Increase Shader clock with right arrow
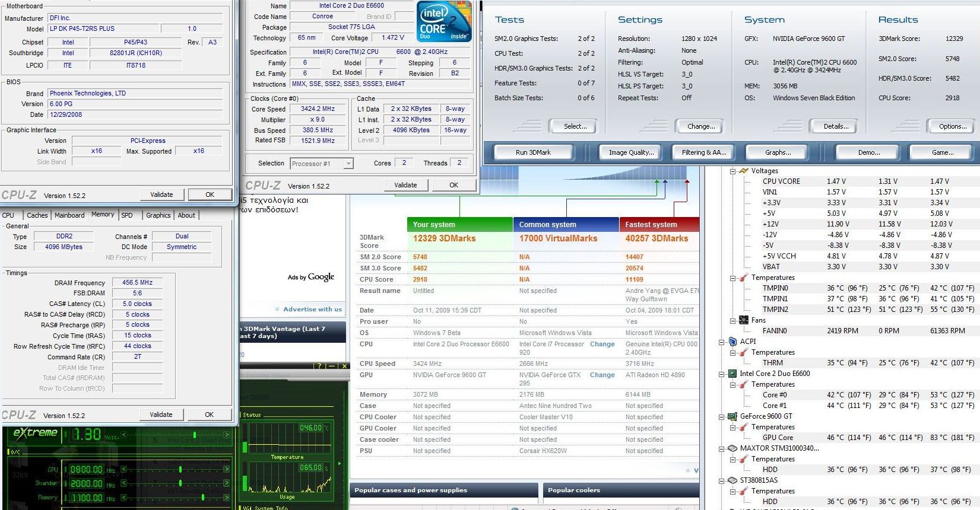The width and height of the screenshot is (980, 510). (x=227, y=483)
